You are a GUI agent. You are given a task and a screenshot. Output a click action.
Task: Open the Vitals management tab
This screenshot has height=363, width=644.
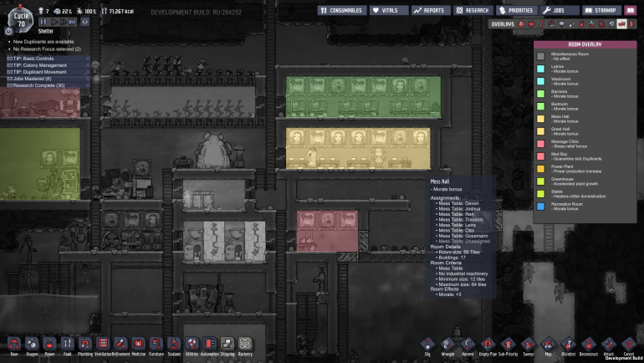click(x=387, y=10)
